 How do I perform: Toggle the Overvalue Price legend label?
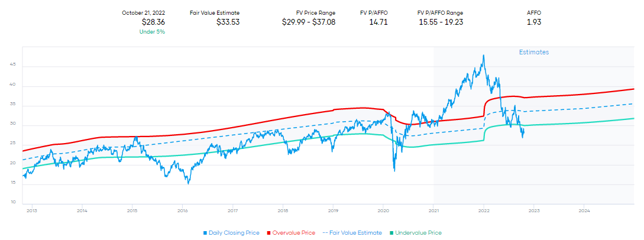click(292, 233)
